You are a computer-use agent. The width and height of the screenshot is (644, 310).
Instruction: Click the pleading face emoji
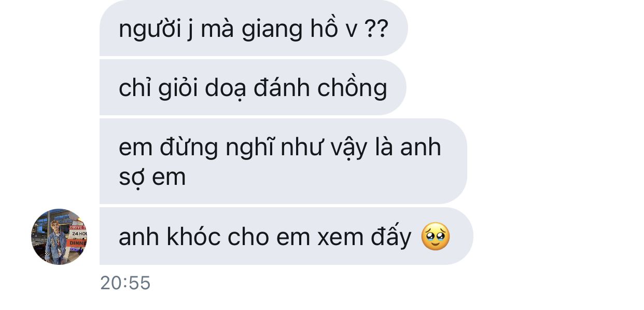click(436, 237)
